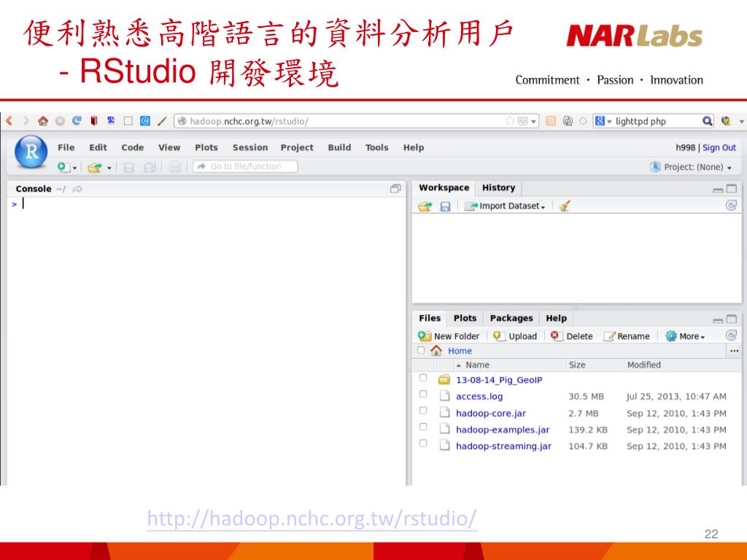Open the File menu
This screenshot has width=747, height=560.
(x=66, y=147)
